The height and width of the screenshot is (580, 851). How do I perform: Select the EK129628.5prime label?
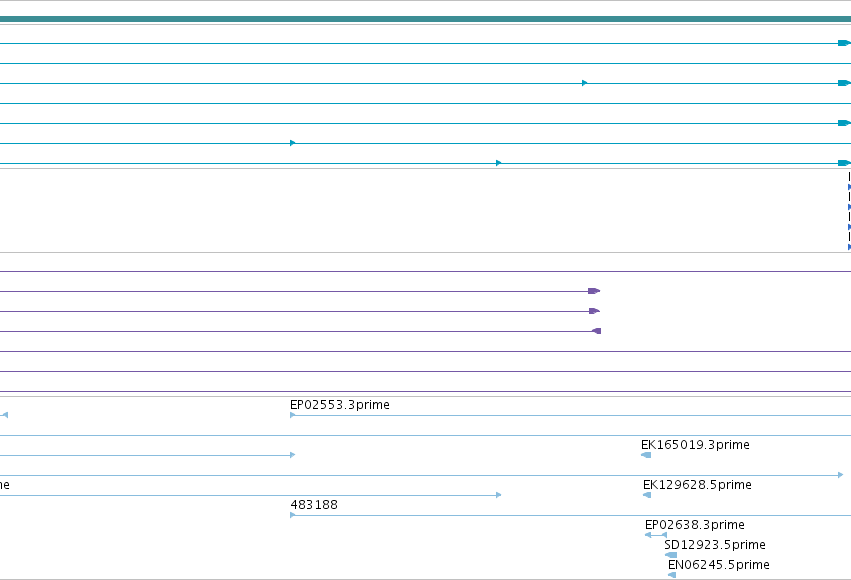click(697, 485)
